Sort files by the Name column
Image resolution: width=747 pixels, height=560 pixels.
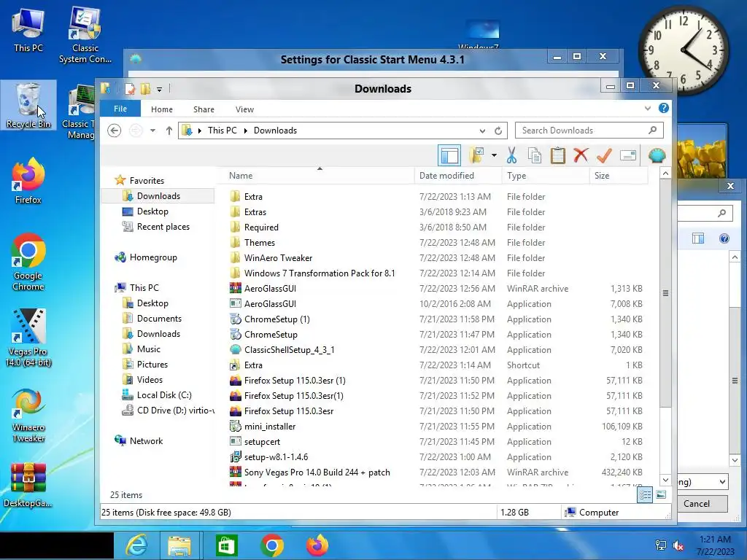pyautogui.click(x=317, y=176)
